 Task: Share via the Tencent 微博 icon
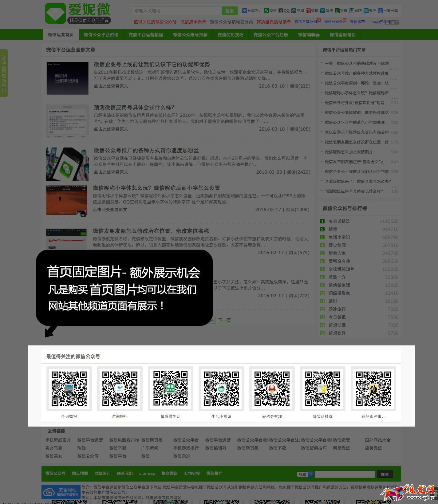[x=322, y=11]
